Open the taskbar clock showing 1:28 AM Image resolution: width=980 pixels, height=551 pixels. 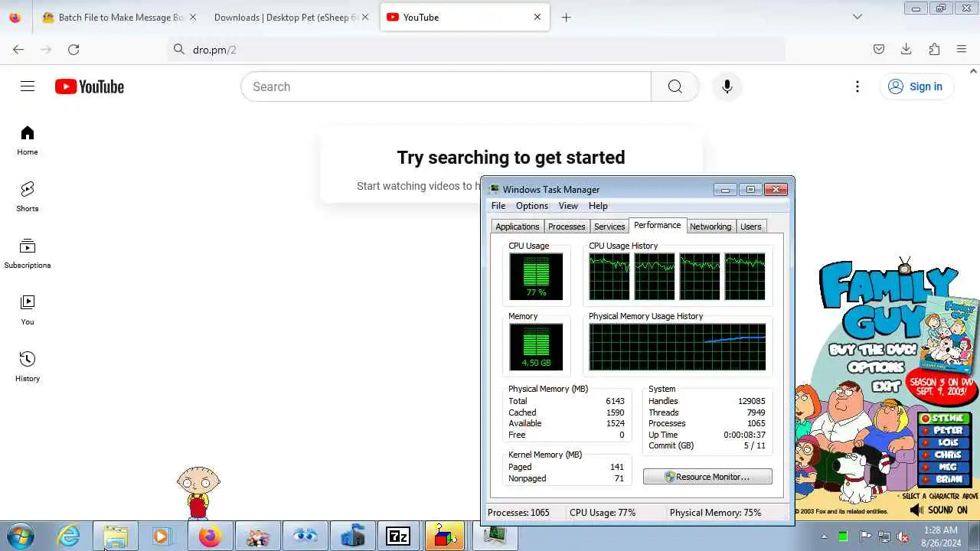(x=940, y=536)
